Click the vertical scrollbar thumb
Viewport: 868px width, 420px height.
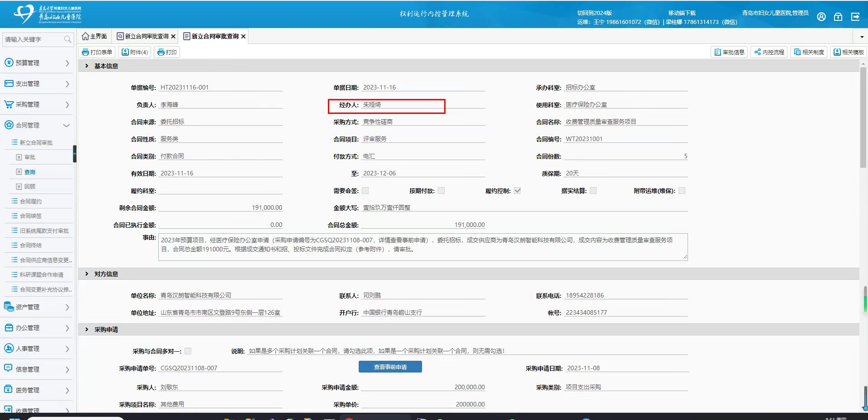(863, 118)
